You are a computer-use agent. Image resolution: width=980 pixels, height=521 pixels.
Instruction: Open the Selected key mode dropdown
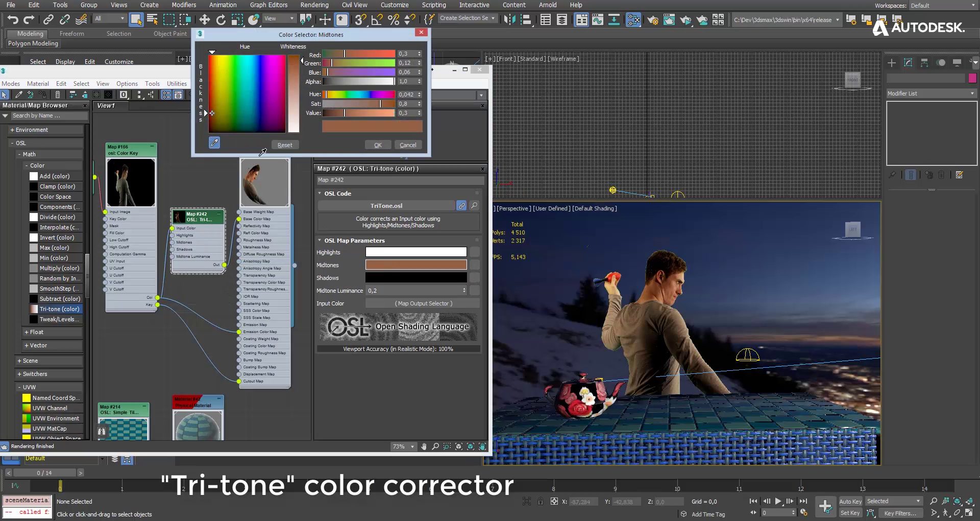pyautogui.click(x=893, y=501)
